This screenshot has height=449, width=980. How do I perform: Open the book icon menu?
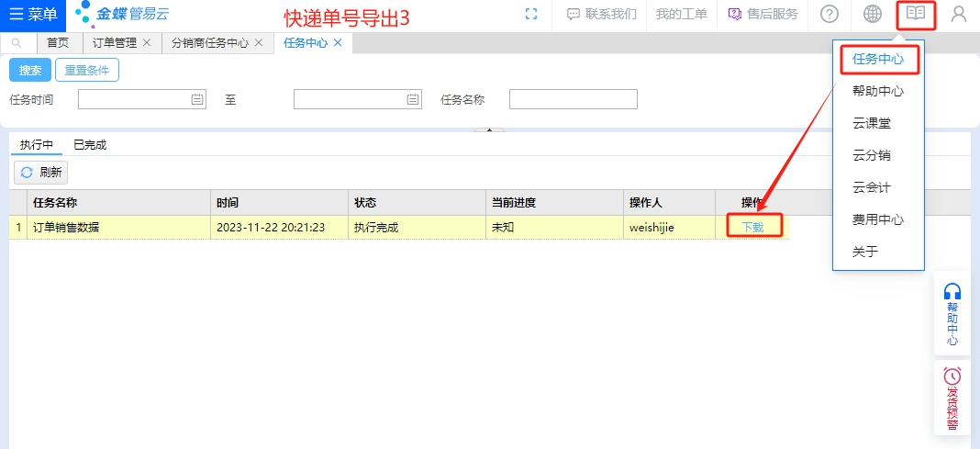pos(915,14)
